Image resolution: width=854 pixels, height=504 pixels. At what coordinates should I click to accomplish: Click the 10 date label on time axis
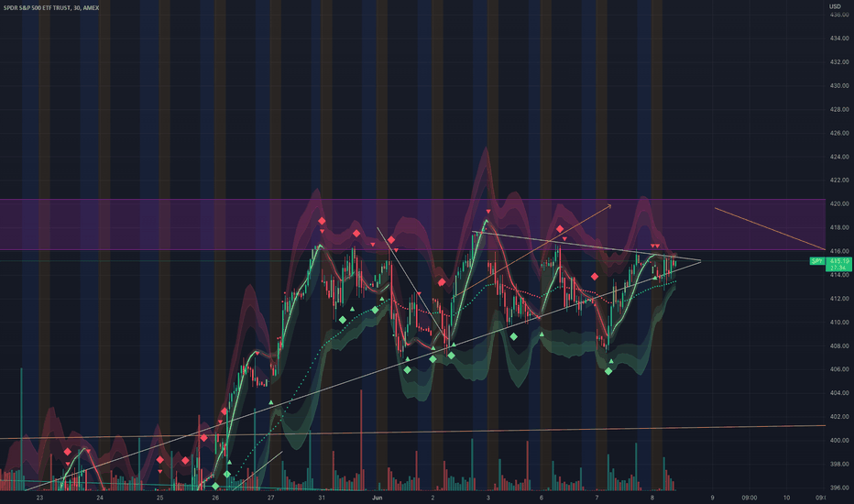click(786, 498)
